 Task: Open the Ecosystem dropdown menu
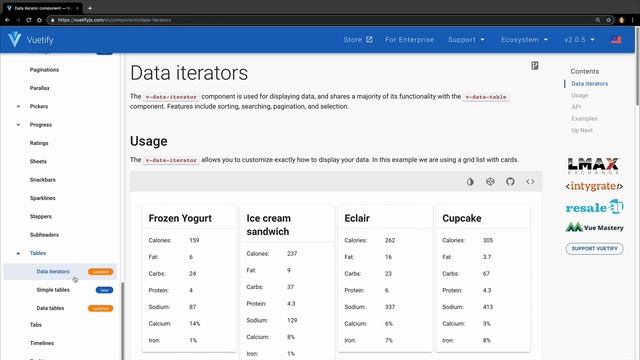524,40
